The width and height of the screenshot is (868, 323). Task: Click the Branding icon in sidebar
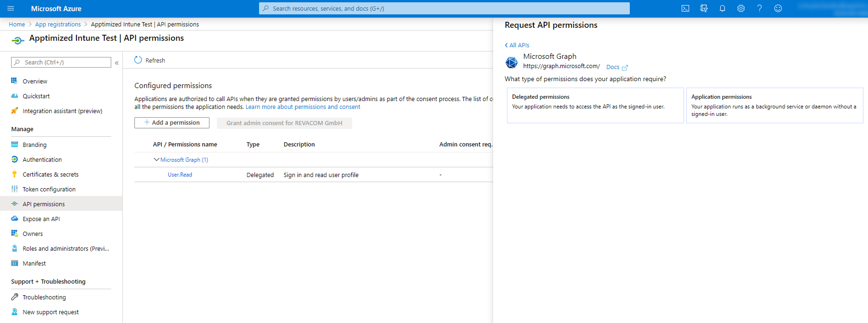click(x=14, y=145)
